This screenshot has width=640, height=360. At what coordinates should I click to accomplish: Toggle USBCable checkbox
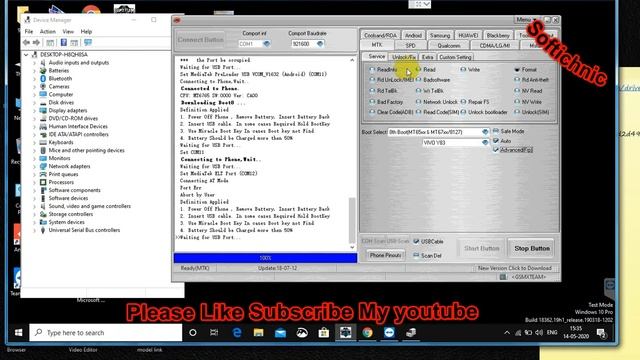(x=416, y=241)
